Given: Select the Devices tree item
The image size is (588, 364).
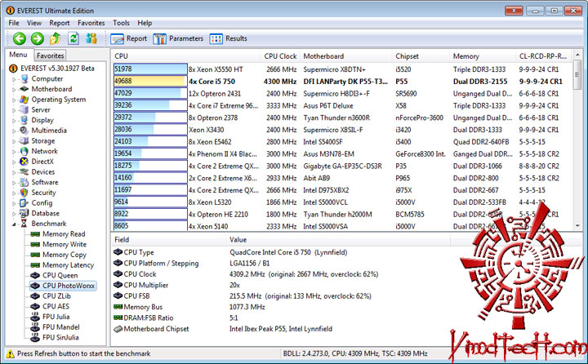Looking at the screenshot, I should click(x=42, y=171).
